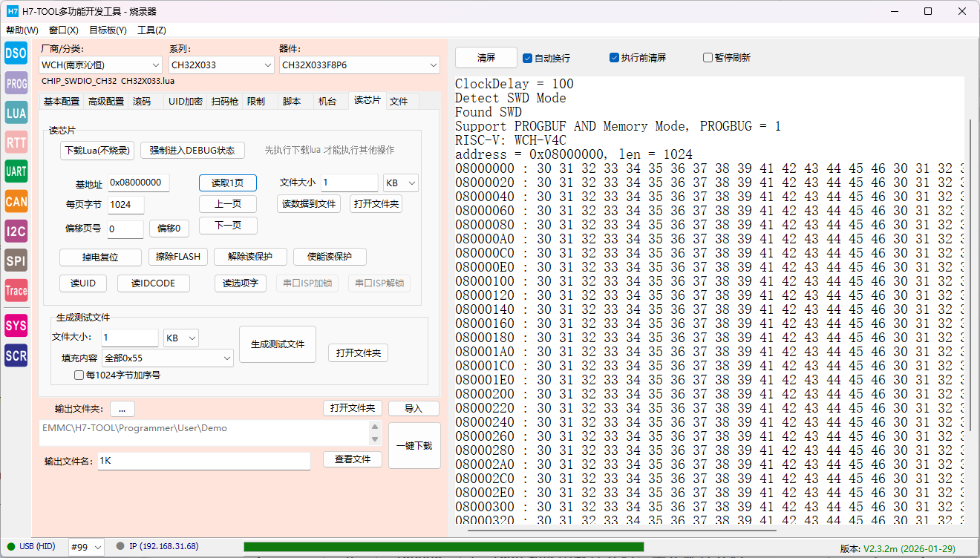The height and width of the screenshot is (558, 980).
Task: Click the 一键下载 button
Action: click(x=414, y=445)
